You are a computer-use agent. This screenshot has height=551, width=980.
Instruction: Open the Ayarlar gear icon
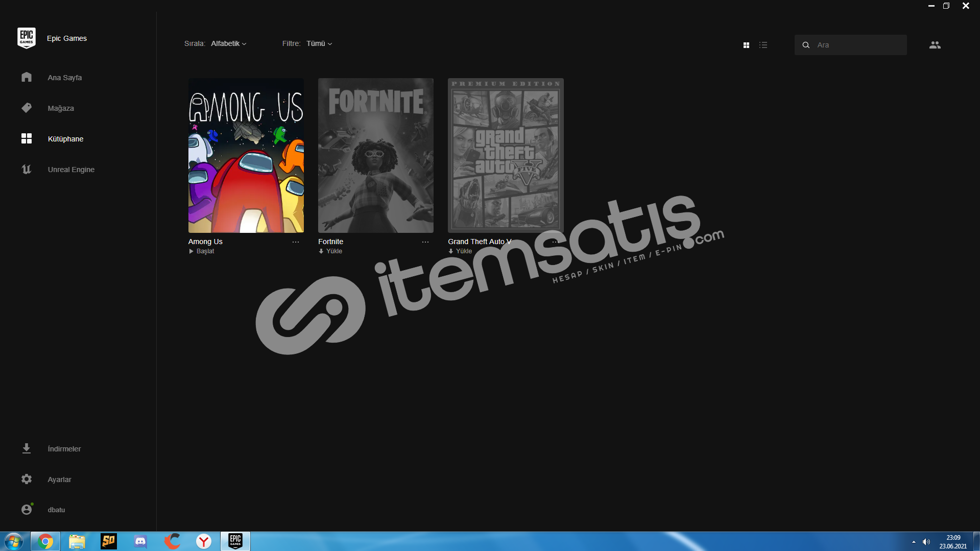[x=27, y=479]
